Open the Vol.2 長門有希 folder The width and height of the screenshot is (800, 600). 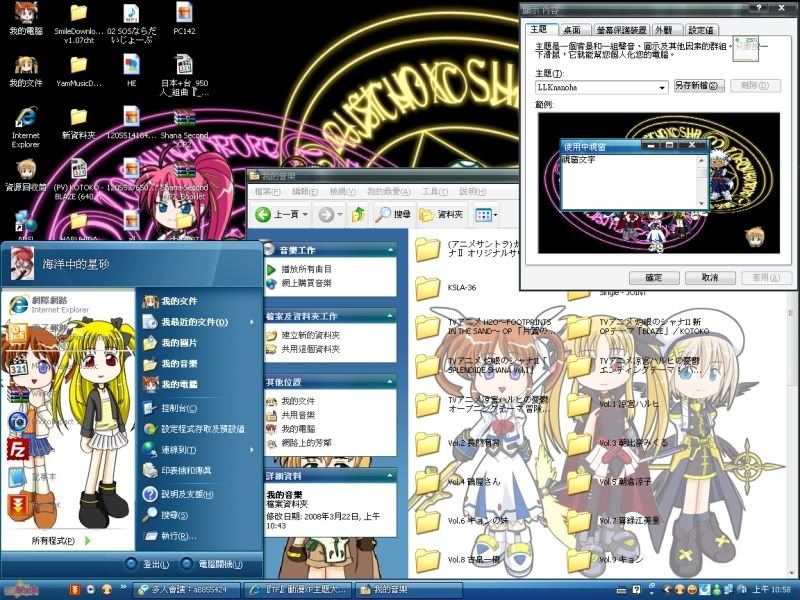[458, 443]
